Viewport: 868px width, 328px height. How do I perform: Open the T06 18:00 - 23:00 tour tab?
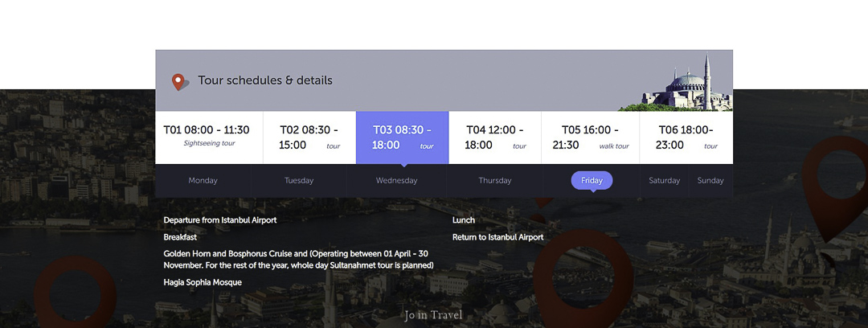point(686,137)
